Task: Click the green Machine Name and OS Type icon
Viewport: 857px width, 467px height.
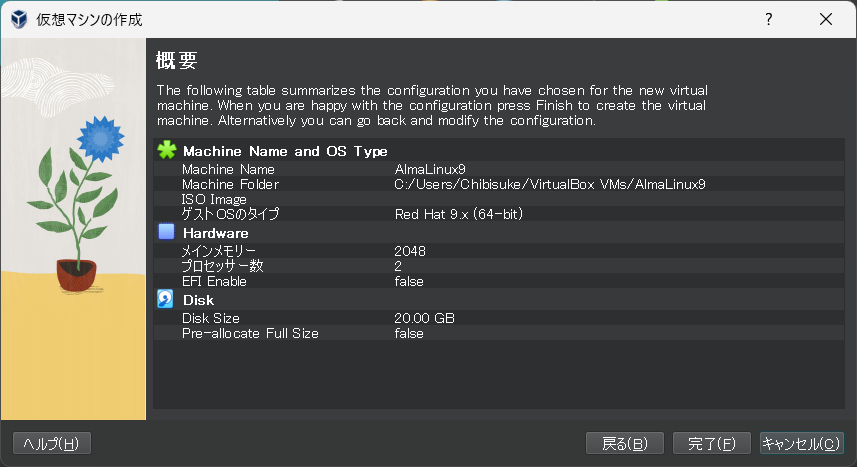Action: (166, 151)
